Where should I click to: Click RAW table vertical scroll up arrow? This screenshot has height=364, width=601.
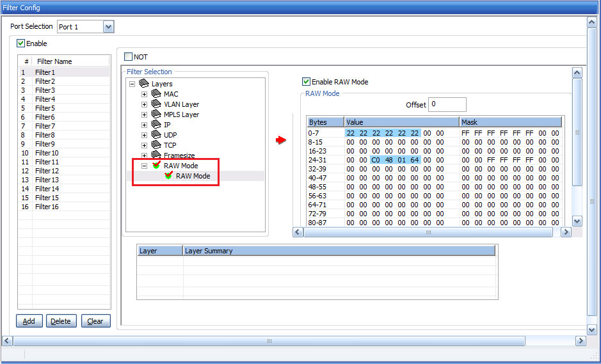(577, 73)
